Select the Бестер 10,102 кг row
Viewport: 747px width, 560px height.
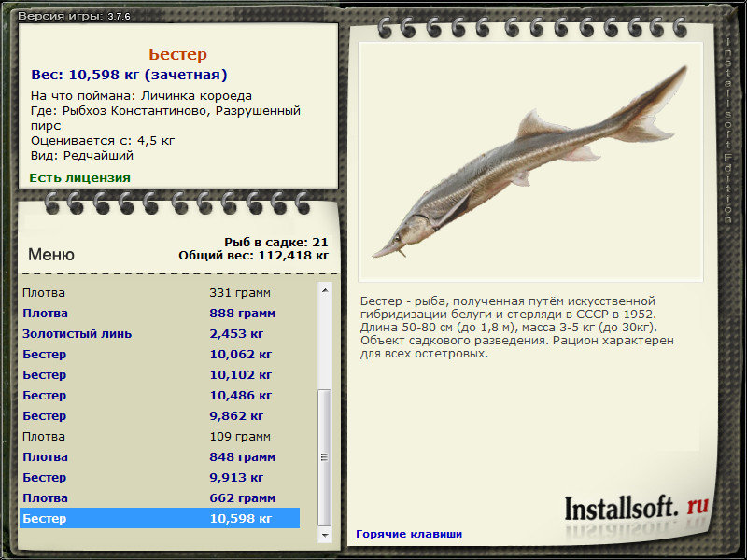click(160, 375)
